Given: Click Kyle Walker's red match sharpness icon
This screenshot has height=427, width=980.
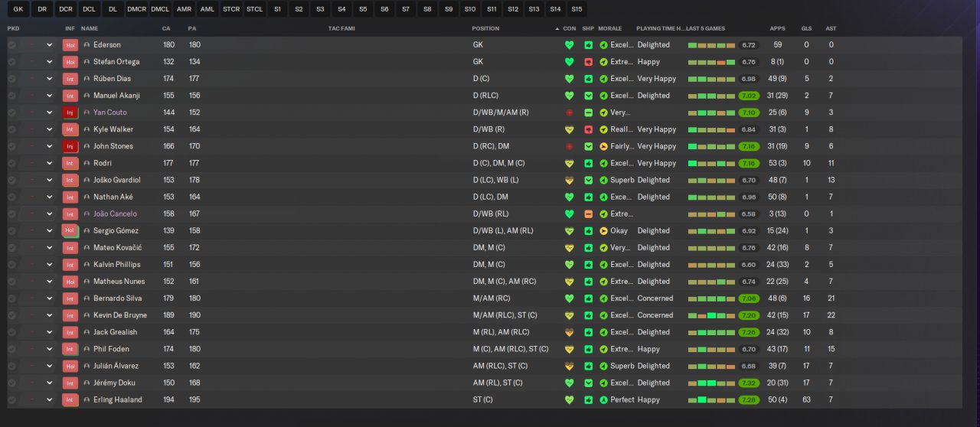Looking at the screenshot, I should tap(588, 129).
